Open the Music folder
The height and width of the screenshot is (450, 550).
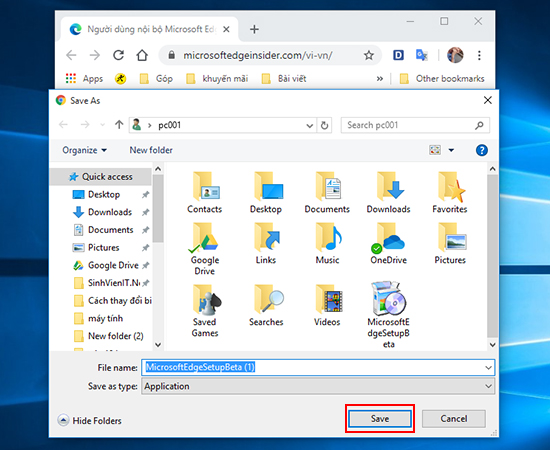pos(327,244)
